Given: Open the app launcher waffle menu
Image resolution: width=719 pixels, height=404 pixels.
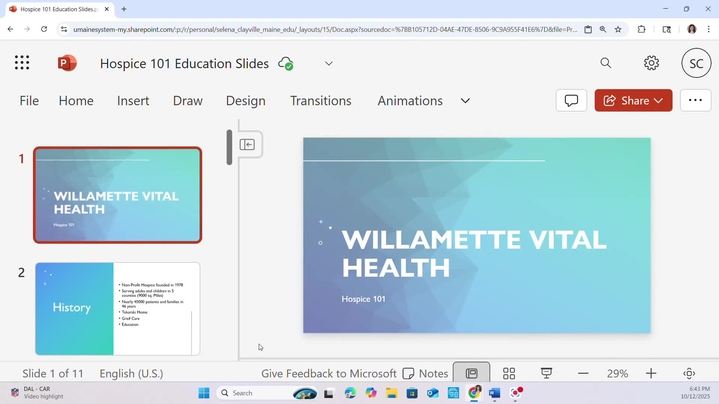Looking at the screenshot, I should point(22,63).
